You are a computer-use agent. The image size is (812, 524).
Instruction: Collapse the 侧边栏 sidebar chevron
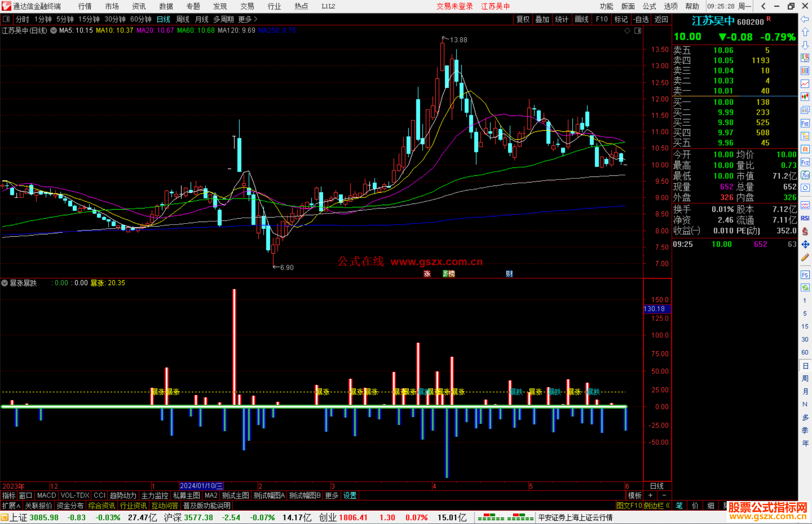668,506
